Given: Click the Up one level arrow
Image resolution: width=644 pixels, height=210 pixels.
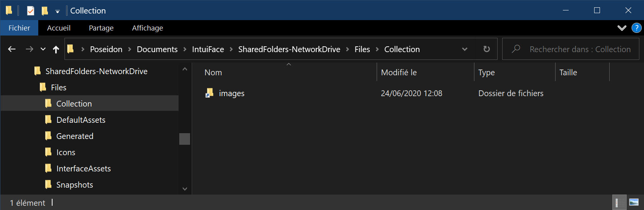Looking at the screenshot, I should (x=56, y=49).
